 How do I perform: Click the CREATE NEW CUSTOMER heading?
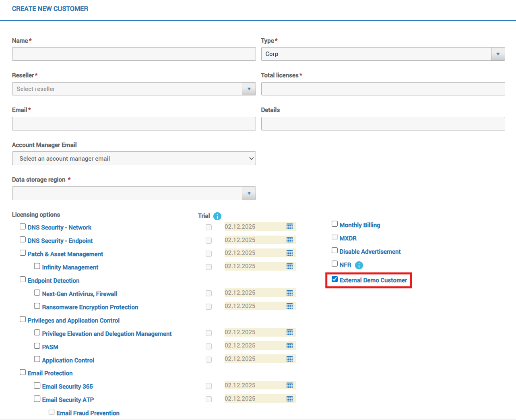coord(50,9)
